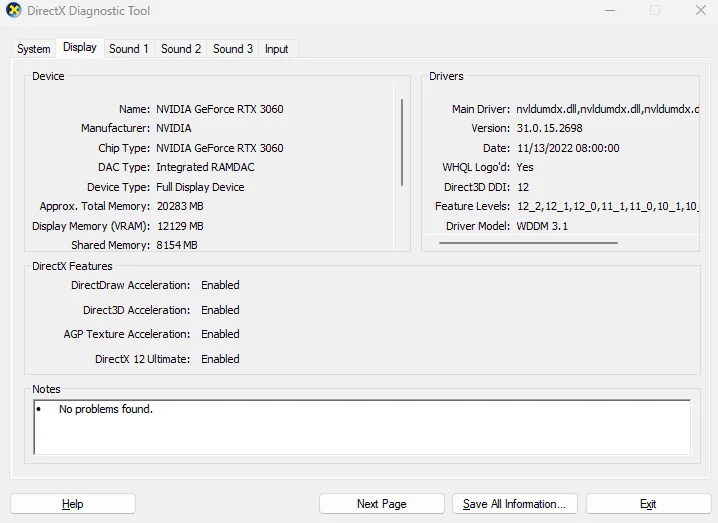Image resolution: width=718 pixels, height=523 pixels.
Task: Click the Manufacturer value NVIDIA
Action: (174, 128)
